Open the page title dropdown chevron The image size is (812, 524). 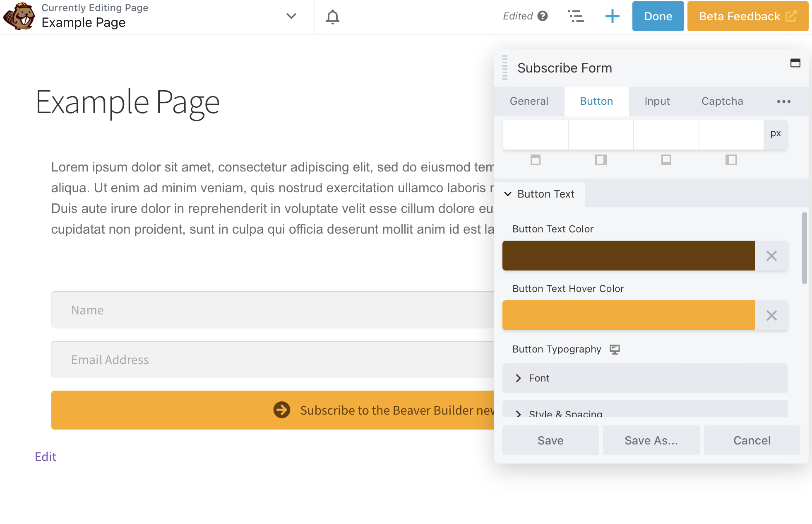(x=291, y=16)
